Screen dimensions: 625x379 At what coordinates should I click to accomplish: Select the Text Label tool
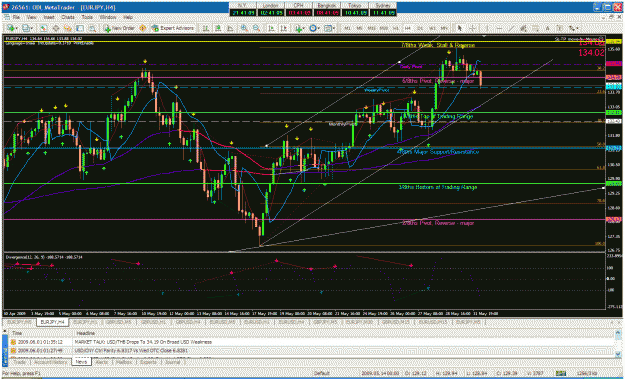tap(560, 28)
